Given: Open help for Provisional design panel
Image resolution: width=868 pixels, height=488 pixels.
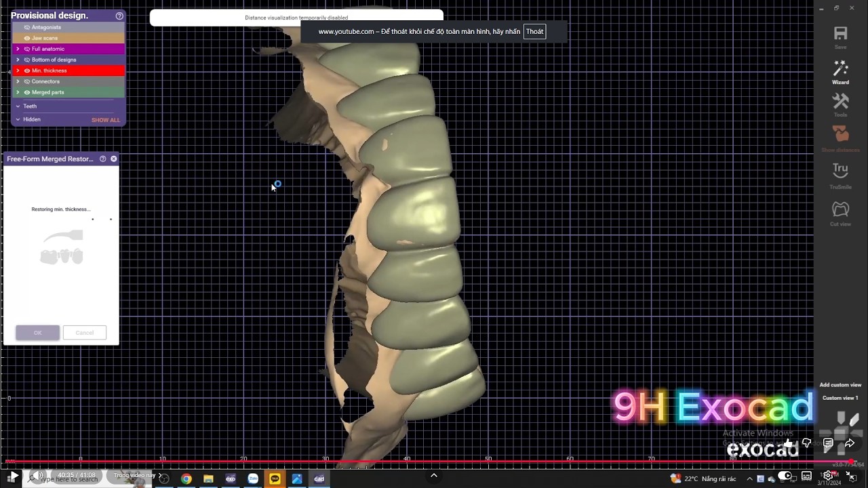Looking at the screenshot, I should pyautogui.click(x=119, y=16).
